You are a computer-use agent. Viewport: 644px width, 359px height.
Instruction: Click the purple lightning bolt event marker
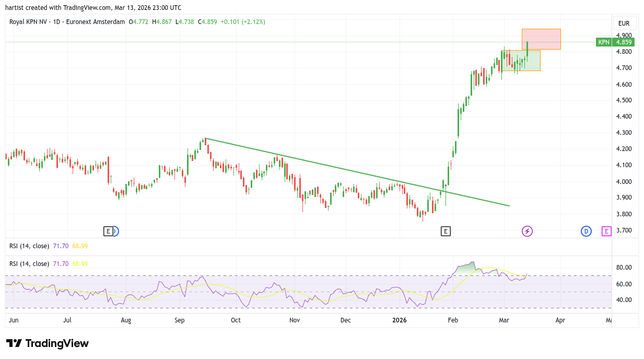527,231
